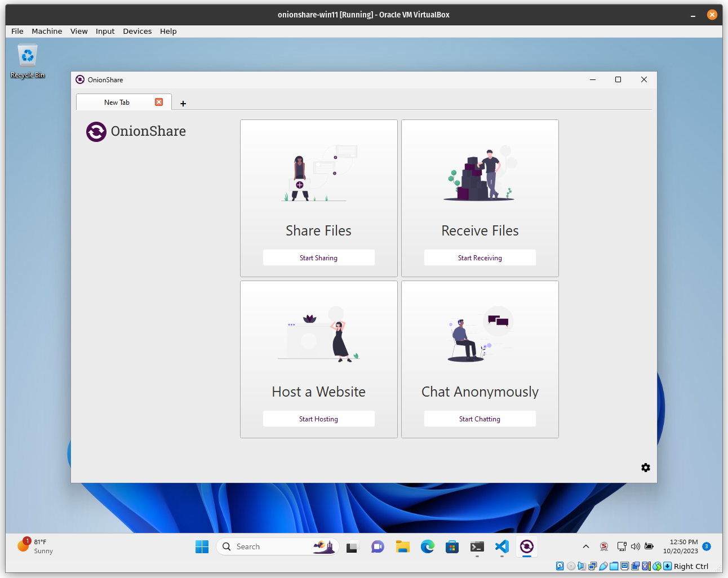Click the volume icon in the system tray
The height and width of the screenshot is (578, 728).
point(635,546)
